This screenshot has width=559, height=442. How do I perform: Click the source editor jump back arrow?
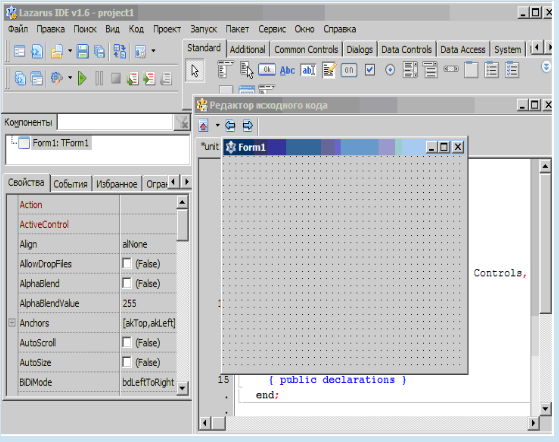tap(230, 125)
